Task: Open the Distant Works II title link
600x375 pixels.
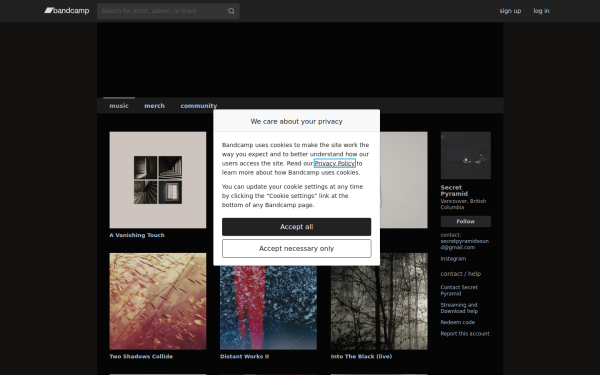Action: click(x=245, y=356)
